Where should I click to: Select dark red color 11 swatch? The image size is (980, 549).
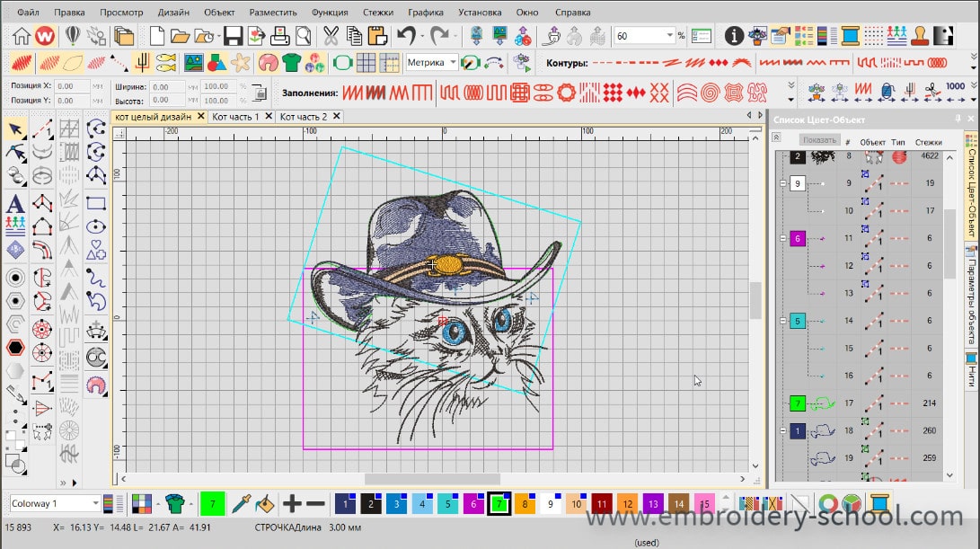(x=601, y=503)
